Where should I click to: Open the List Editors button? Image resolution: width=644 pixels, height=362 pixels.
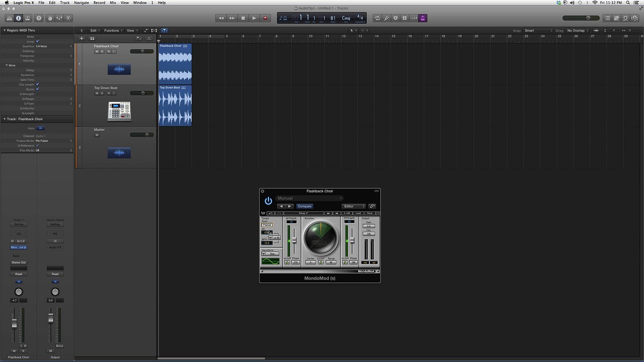pos(607,18)
